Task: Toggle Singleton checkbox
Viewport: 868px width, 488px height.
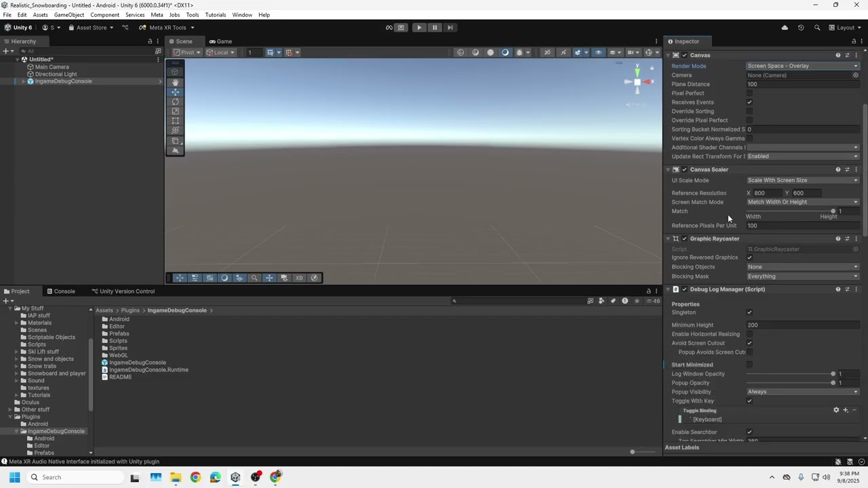Action: tap(749, 312)
